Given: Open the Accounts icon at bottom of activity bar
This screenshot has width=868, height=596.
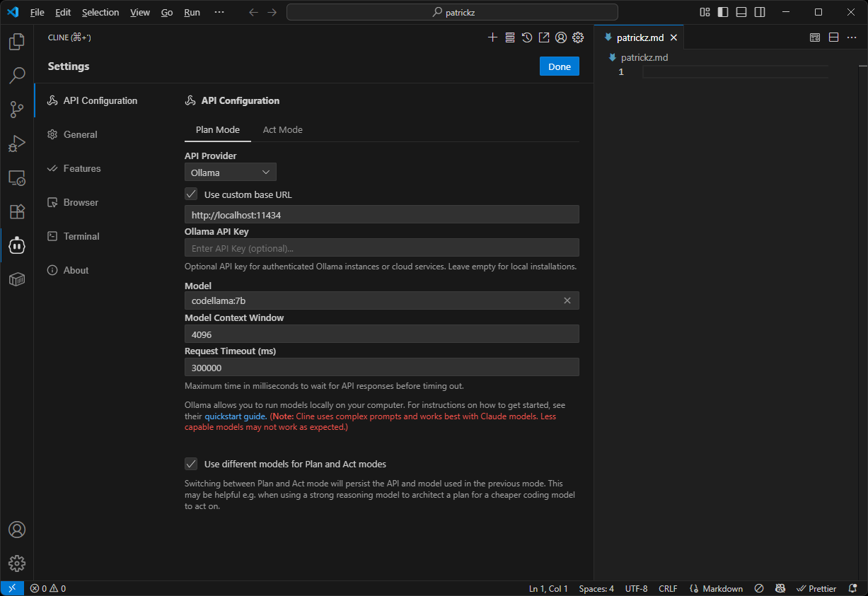Looking at the screenshot, I should pos(17,530).
